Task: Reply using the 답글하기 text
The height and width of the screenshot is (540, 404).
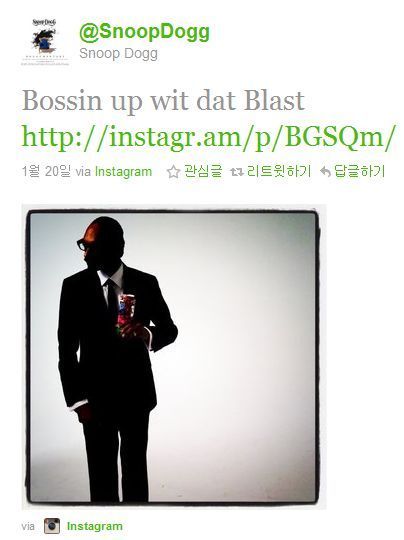Action: pos(359,171)
